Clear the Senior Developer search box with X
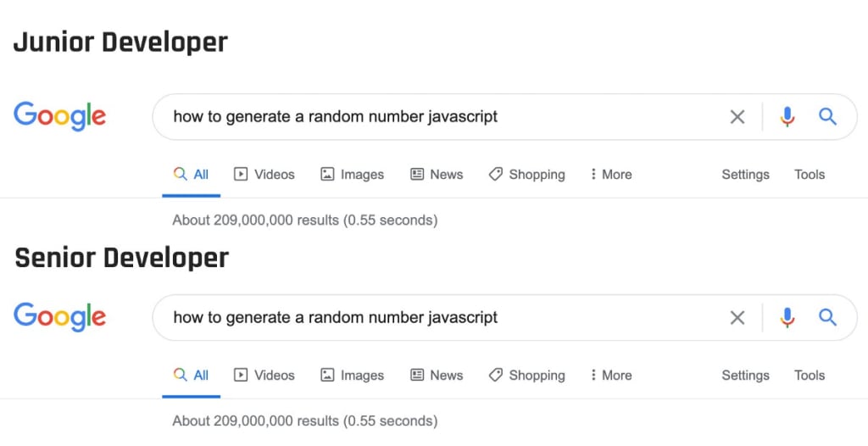The image size is (868, 446). pyautogui.click(x=737, y=318)
